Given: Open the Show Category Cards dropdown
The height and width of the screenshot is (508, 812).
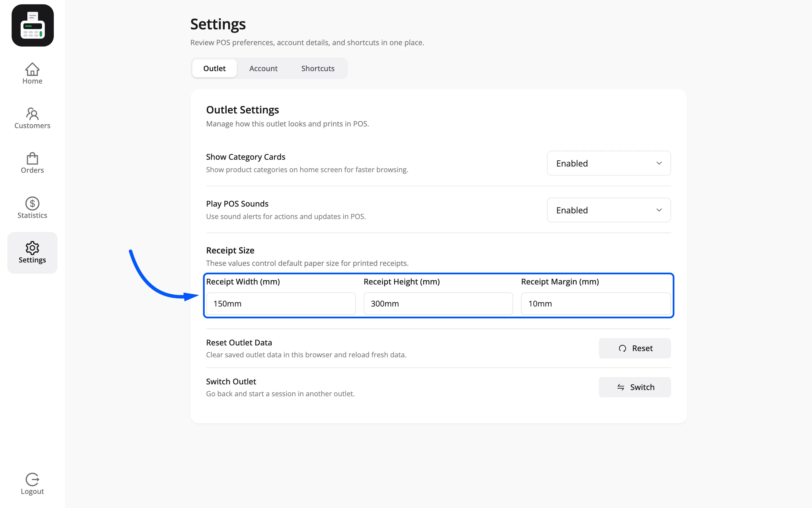Looking at the screenshot, I should (609, 163).
